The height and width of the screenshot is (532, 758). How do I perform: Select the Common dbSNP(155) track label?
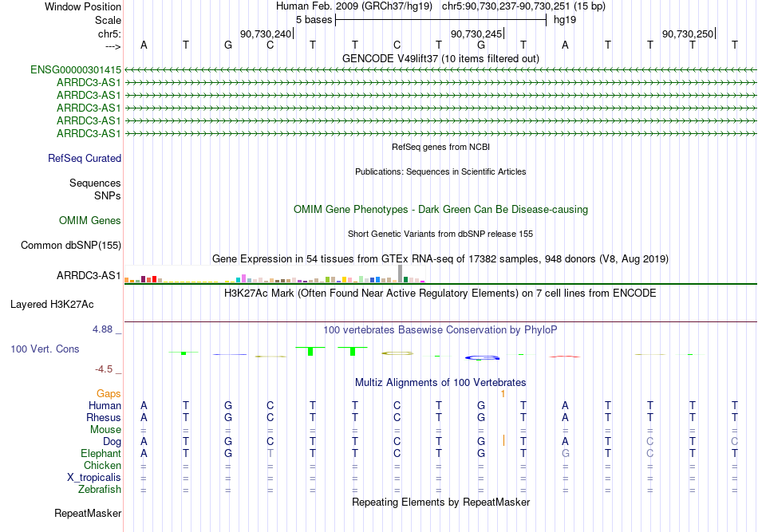coord(71,246)
